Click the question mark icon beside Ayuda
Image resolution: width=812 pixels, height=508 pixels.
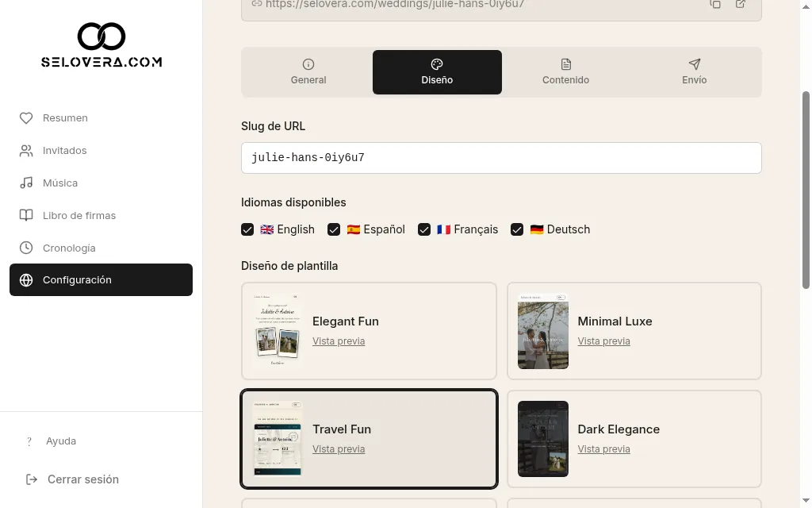click(29, 441)
